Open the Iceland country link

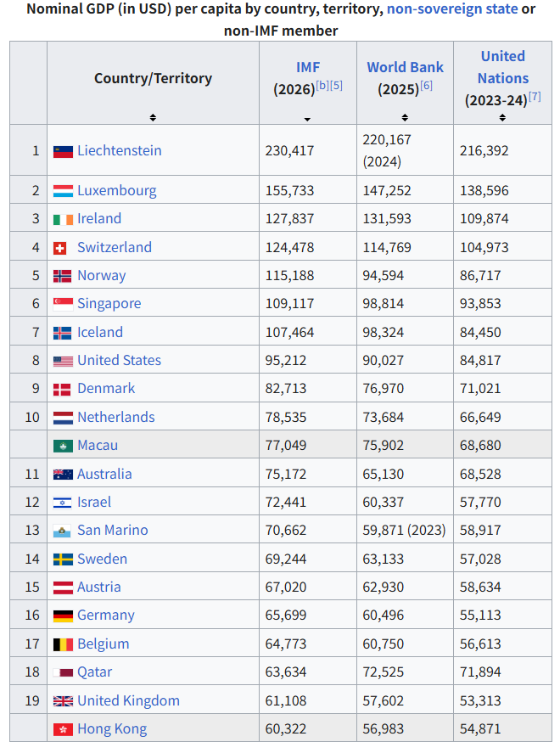tap(100, 332)
